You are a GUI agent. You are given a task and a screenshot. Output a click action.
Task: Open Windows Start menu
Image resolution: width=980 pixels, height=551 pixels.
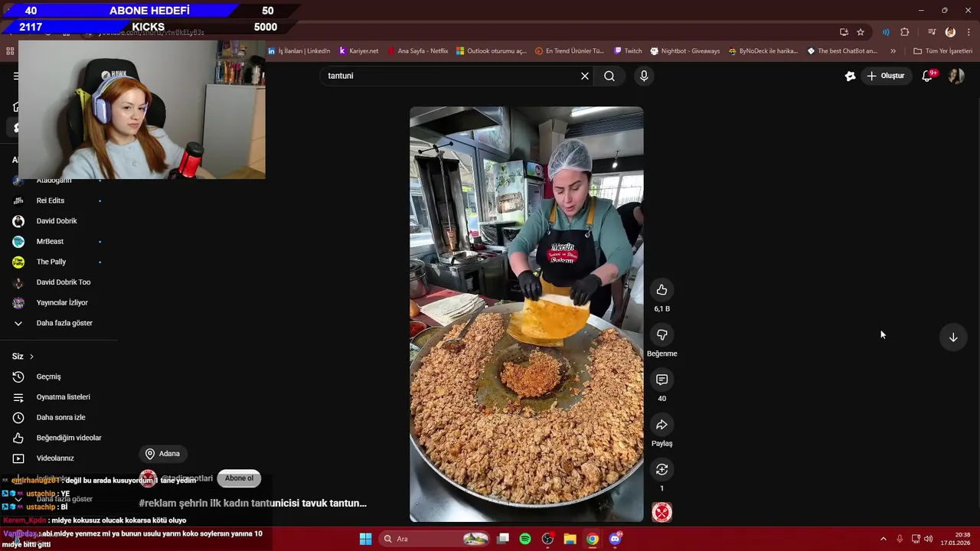coord(366,539)
